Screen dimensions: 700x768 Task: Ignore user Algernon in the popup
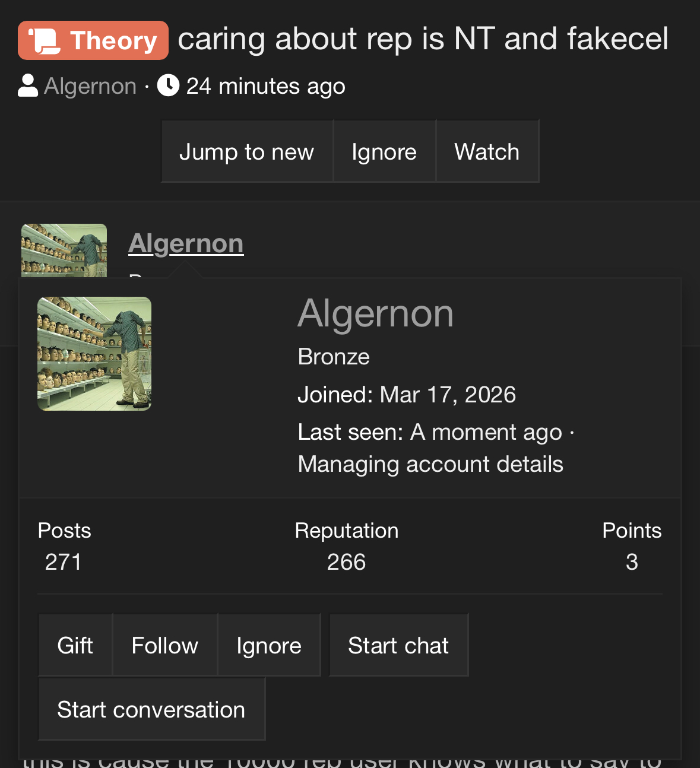tap(269, 645)
